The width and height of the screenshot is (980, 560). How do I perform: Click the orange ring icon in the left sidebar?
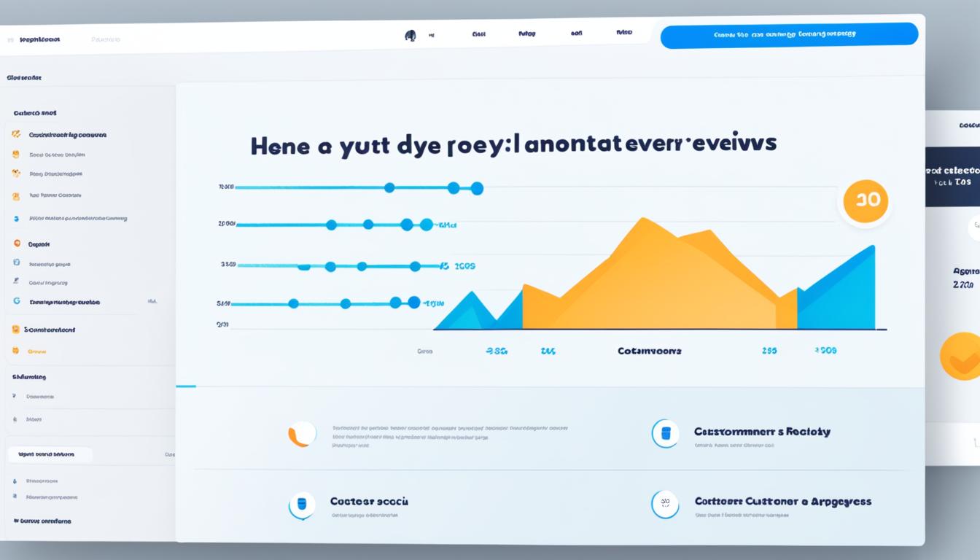coord(17,244)
